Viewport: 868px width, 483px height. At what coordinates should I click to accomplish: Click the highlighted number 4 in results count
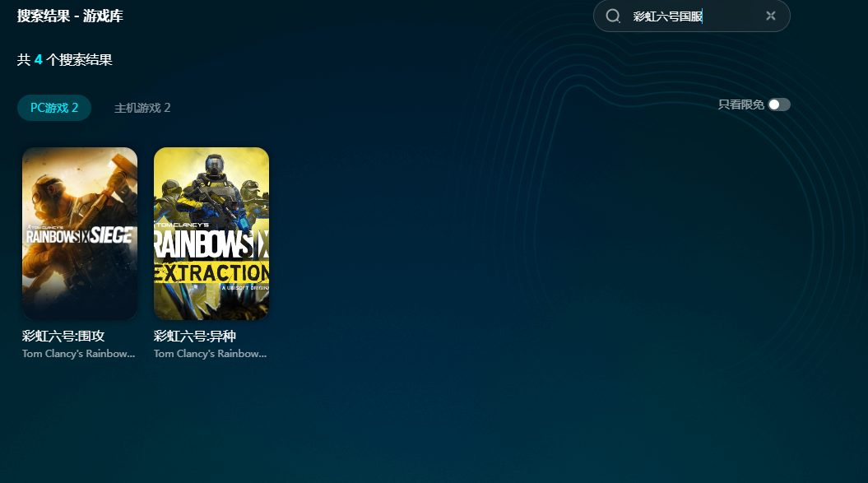(38, 60)
